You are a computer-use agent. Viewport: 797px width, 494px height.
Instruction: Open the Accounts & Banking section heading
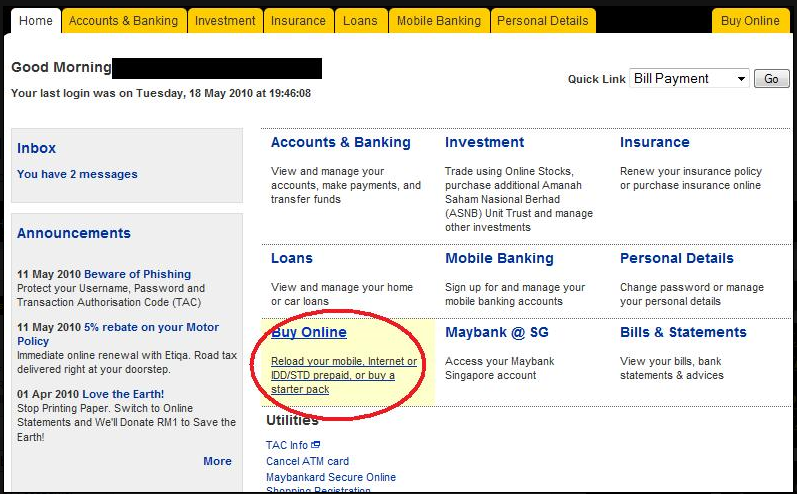click(341, 142)
